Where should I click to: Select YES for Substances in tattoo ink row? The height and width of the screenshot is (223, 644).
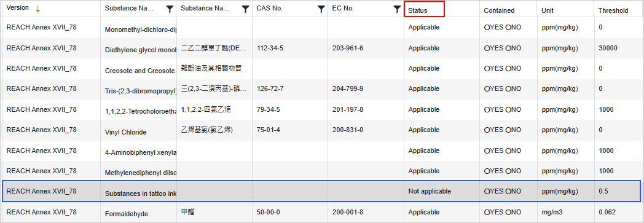tap(487, 192)
